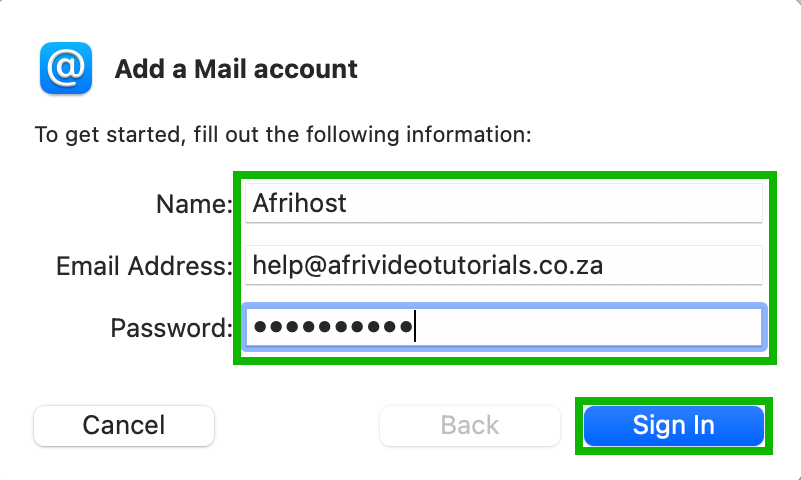801x480 pixels.
Task: Click the blank space right of "Afrihost"
Action: (560, 204)
